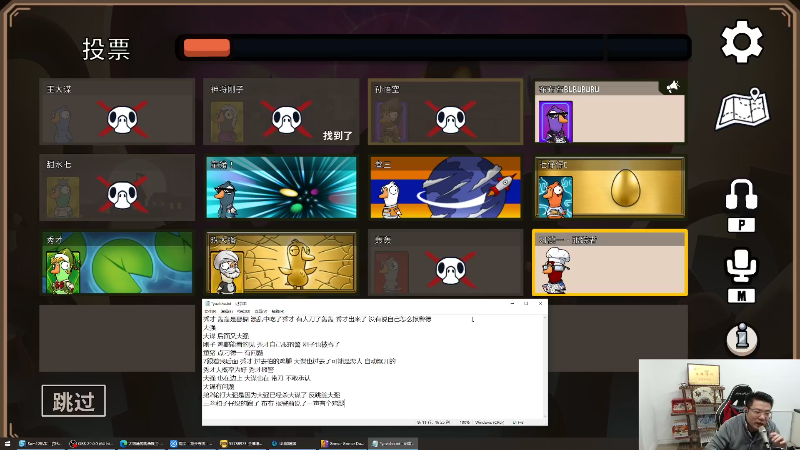Viewport: 800px width, 450px height.
Task: Open Notepad's fourth menu (View)
Action: (261, 311)
